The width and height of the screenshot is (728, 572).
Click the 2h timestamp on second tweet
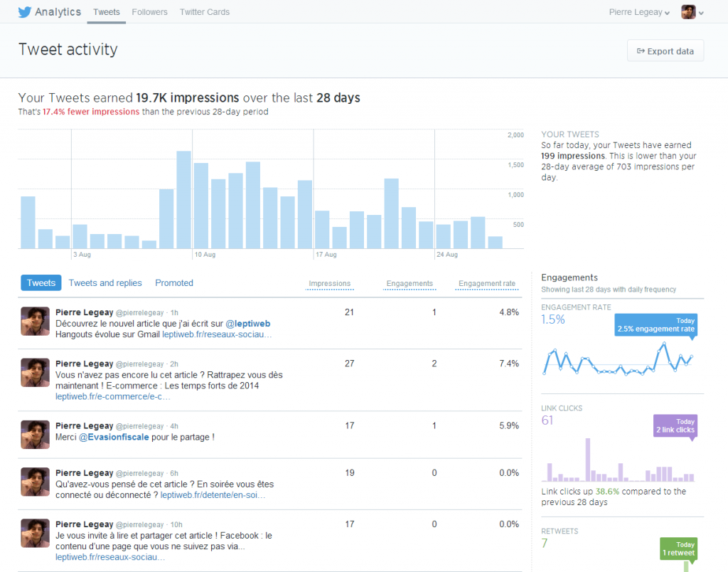click(x=174, y=364)
